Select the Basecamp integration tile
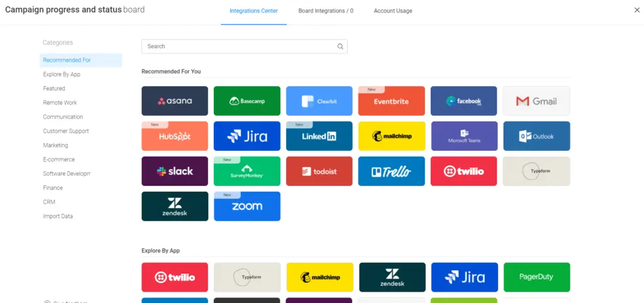The width and height of the screenshot is (644, 303). (x=247, y=101)
